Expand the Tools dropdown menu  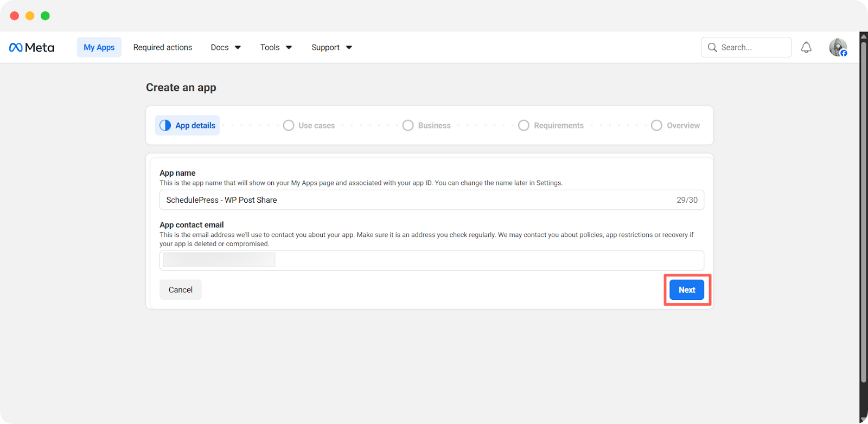276,48
